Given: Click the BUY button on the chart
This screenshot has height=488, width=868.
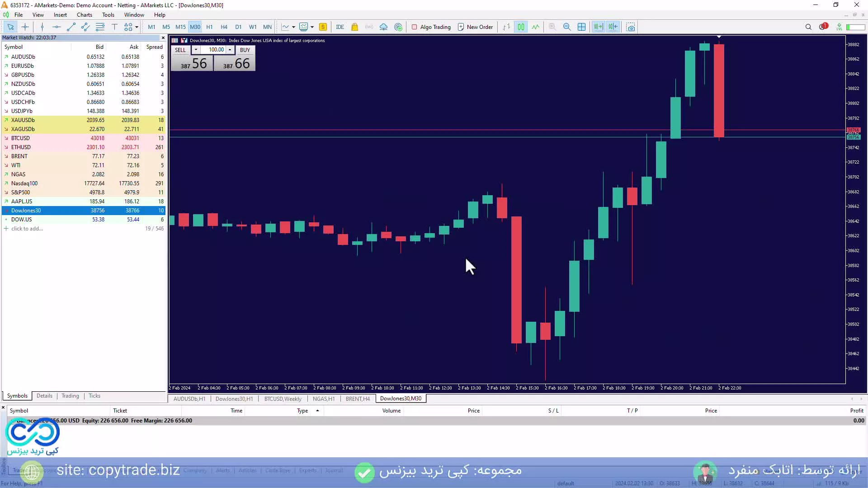Looking at the screenshot, I should point(245,50).
